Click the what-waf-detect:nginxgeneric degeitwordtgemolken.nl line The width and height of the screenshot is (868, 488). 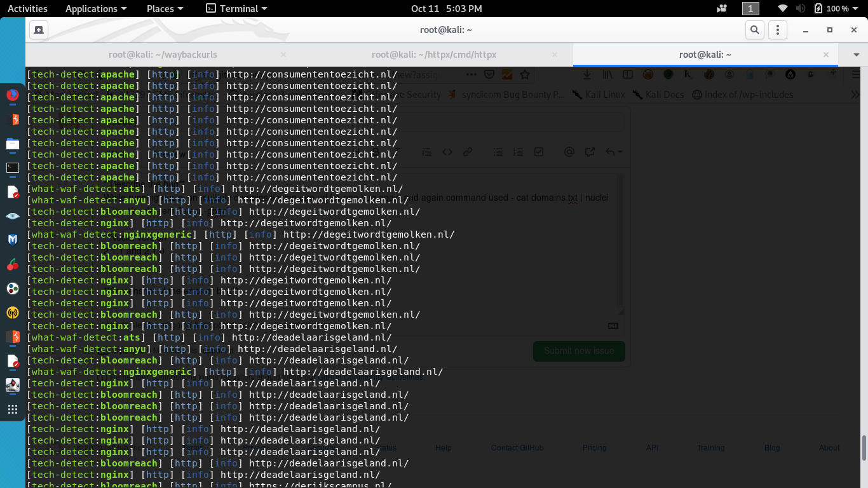tap(241, 234)
